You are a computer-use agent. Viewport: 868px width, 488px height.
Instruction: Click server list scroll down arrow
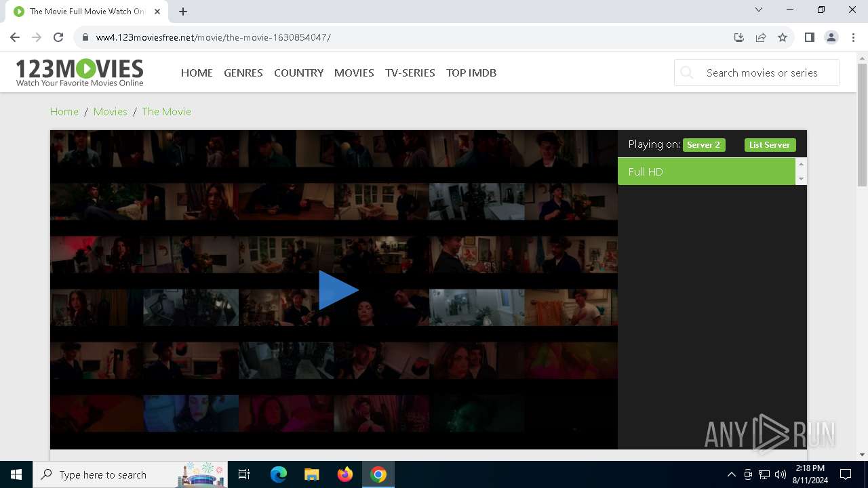tap(801, 179)
